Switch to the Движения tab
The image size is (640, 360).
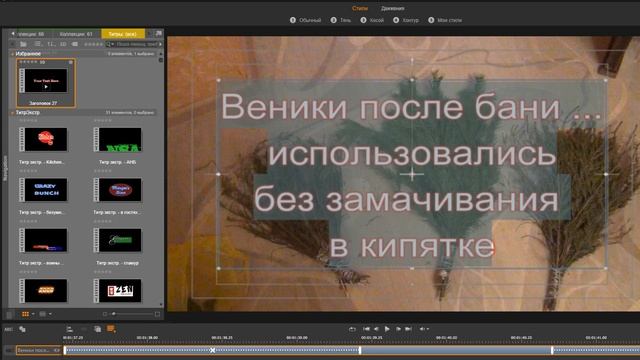[x=392, y=8]
